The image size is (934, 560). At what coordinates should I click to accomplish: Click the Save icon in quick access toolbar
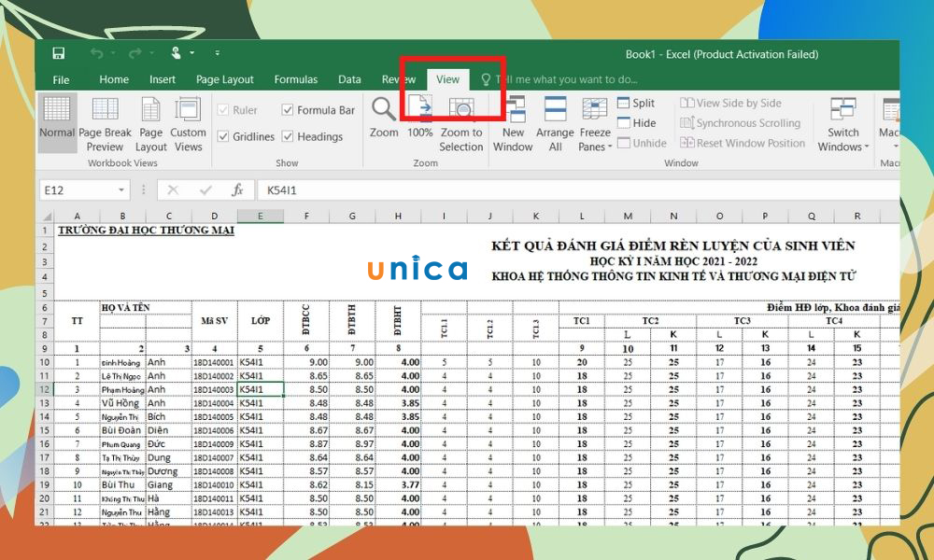pos(58,53)
